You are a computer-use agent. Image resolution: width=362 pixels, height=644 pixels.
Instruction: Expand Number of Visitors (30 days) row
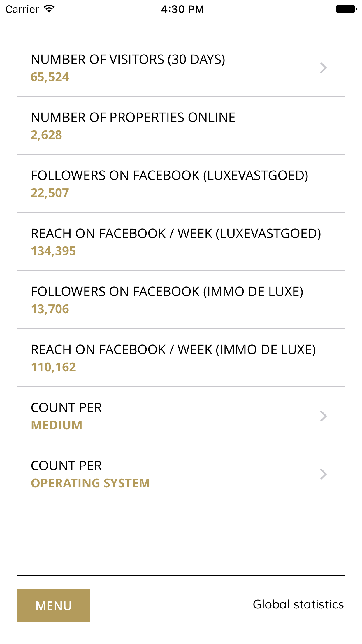(181, 68)
